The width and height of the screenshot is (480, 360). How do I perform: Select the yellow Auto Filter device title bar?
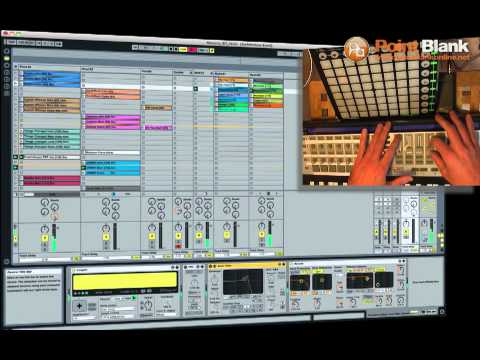[x=247, y=266]
